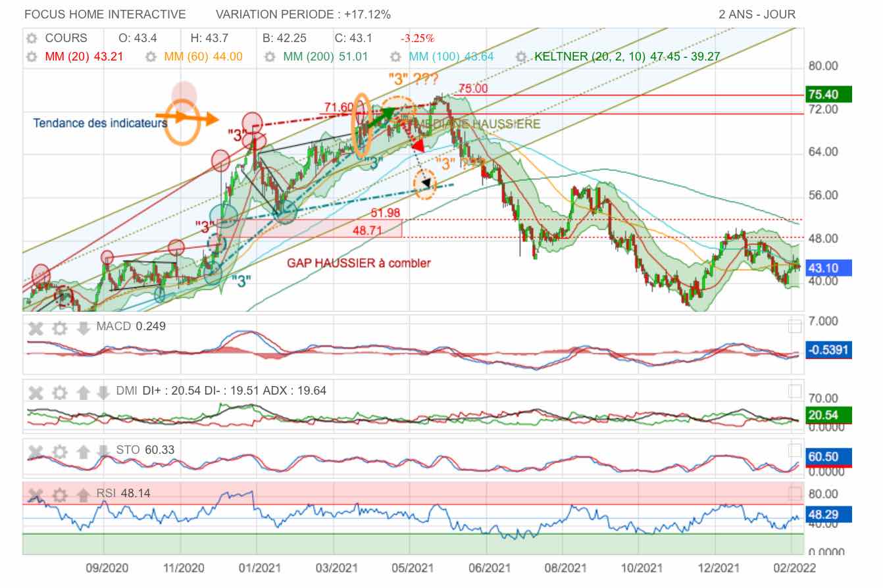Move MACD panel down
883x588 pixels.
83,328
